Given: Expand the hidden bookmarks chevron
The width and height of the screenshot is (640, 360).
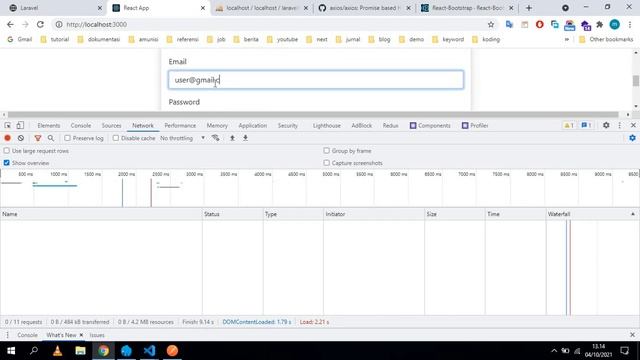Looking at the screenshot, I should [567, 40].
